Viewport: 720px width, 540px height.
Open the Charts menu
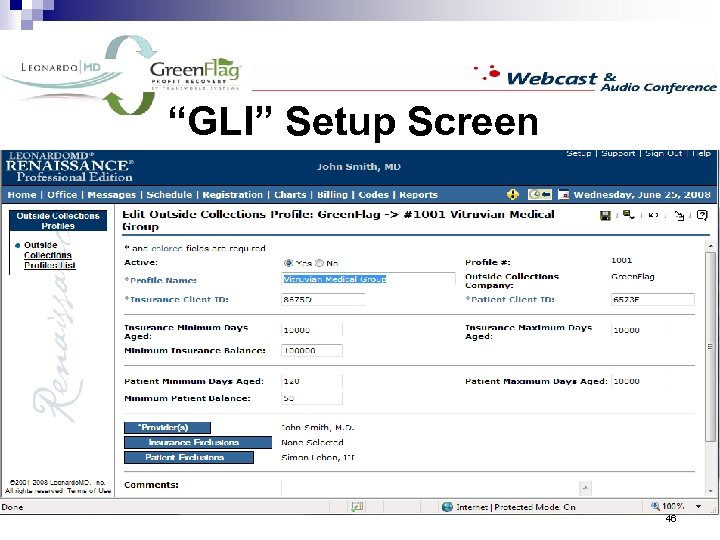pos(290,195)
